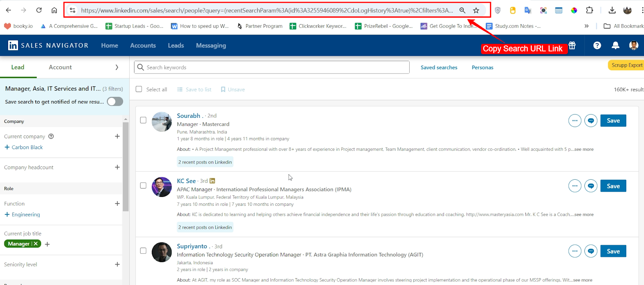Open more actions for Sourabh
This screenshot has width=644, height=285.
click(575, 121)
